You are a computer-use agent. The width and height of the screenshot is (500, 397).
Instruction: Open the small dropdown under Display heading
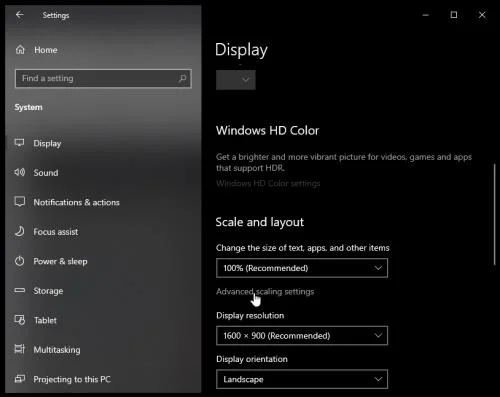click(x=236, y=80)
